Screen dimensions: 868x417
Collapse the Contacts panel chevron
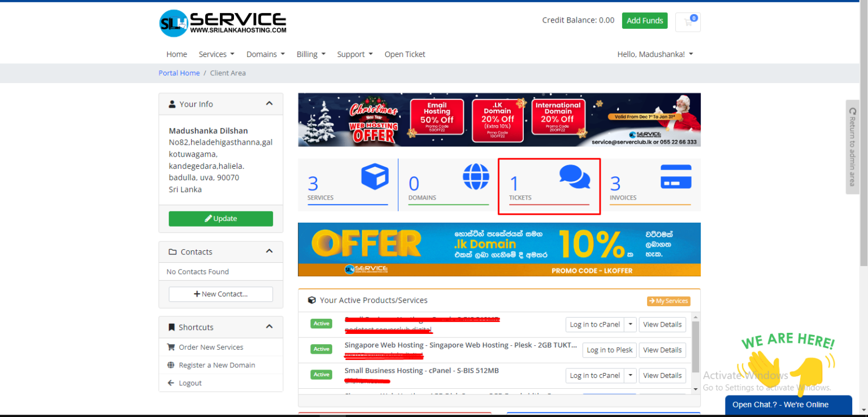(x=269, y=251)
